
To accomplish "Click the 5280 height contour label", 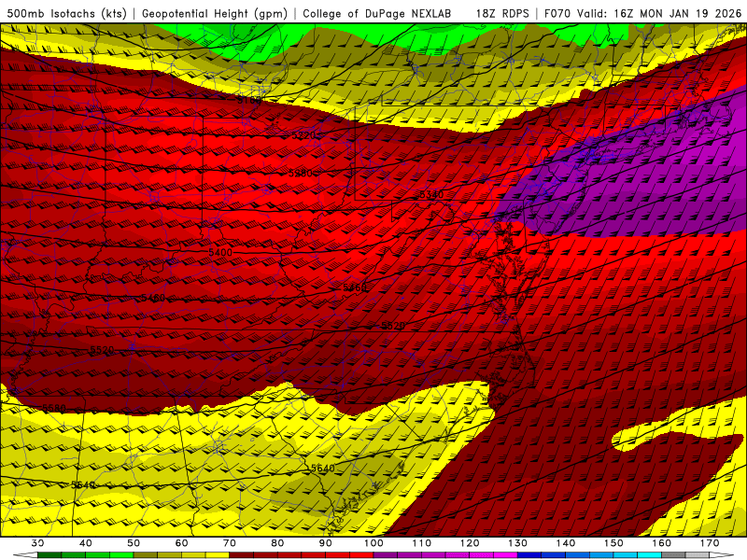I will [x=300, y=174].
